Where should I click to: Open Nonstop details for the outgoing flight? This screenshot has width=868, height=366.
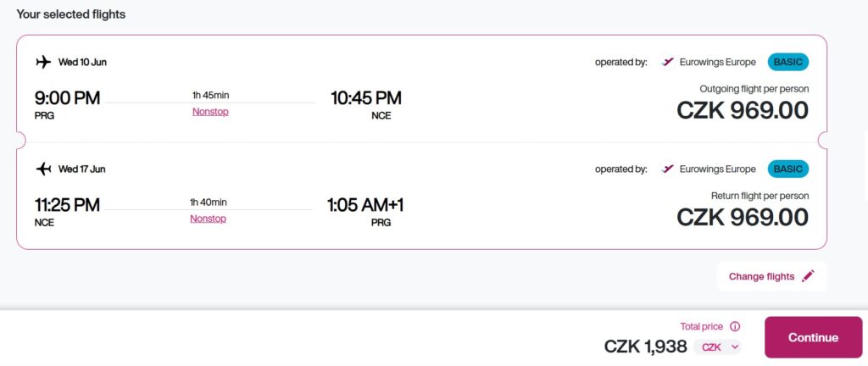[x=210, y=112]
